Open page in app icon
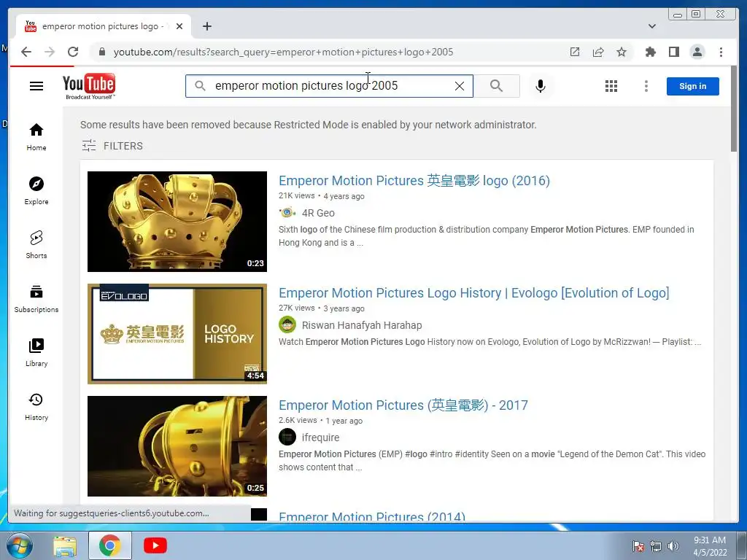747x560 pixels. coord(575,52)
